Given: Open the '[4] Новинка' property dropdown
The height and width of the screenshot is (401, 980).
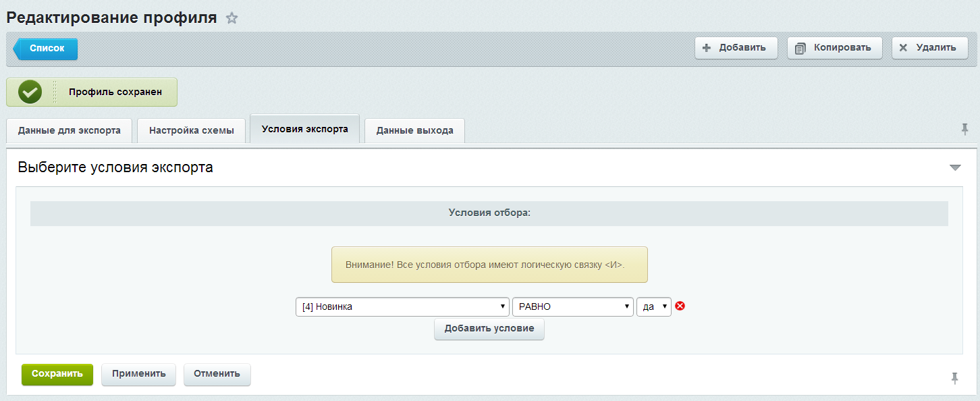Looking at the screenshot, I should coord(402,307).
